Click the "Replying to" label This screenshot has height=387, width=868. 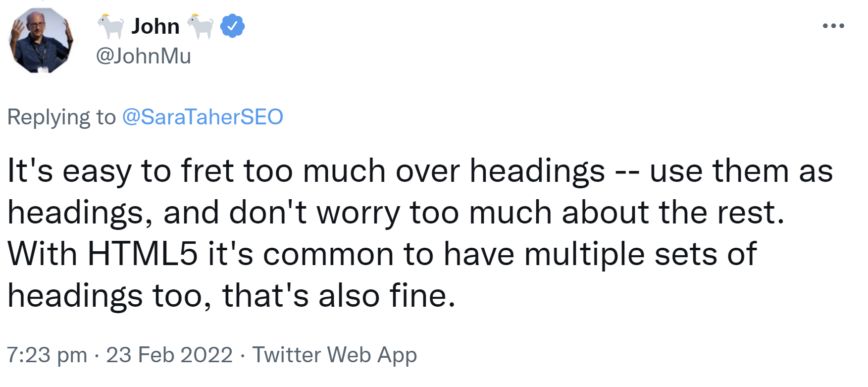coord(61,117)
